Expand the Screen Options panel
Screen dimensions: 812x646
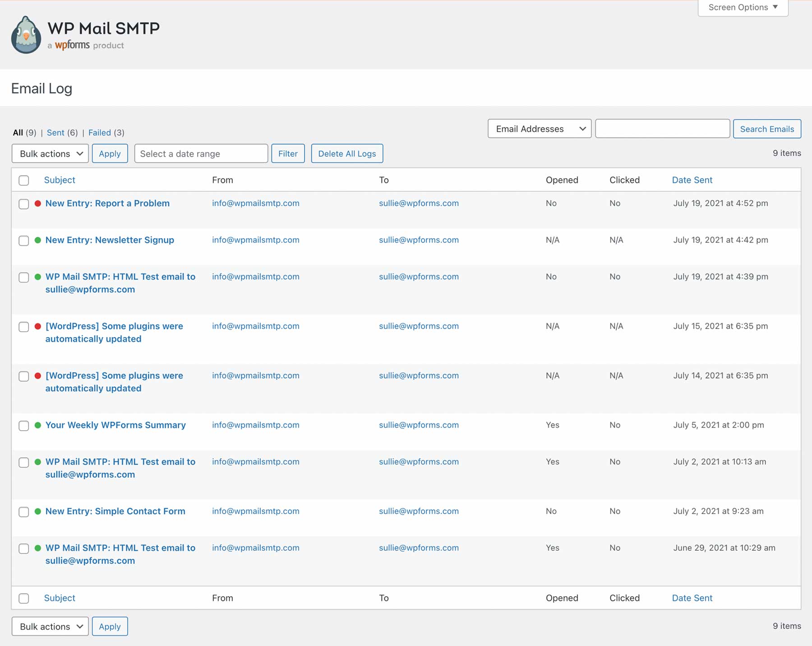(742, 7)
